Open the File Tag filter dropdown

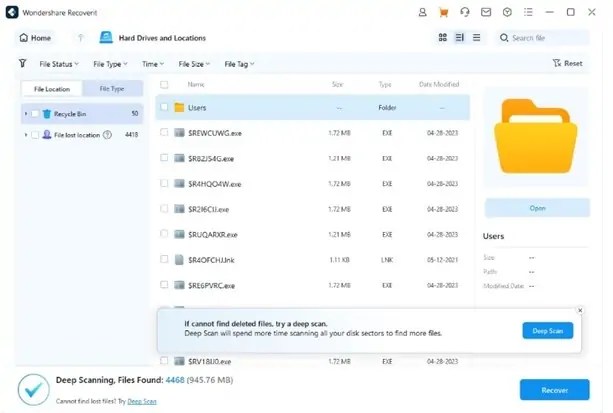tap(239, 64)
